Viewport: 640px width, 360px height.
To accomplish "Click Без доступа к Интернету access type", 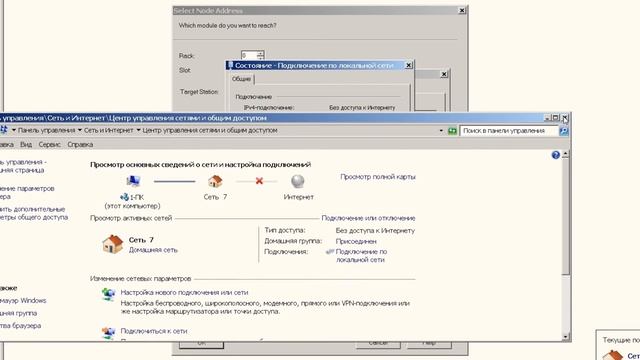I will (x=375, y=231).
